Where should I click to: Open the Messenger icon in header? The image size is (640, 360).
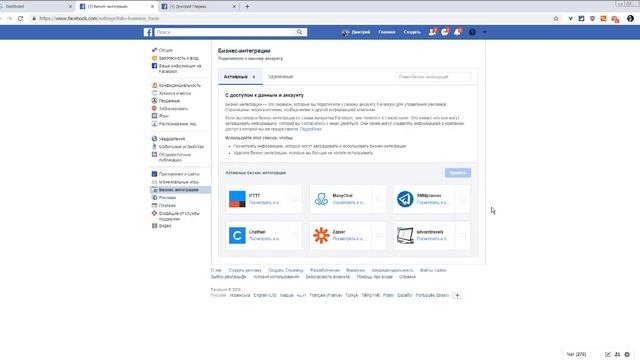445,32
